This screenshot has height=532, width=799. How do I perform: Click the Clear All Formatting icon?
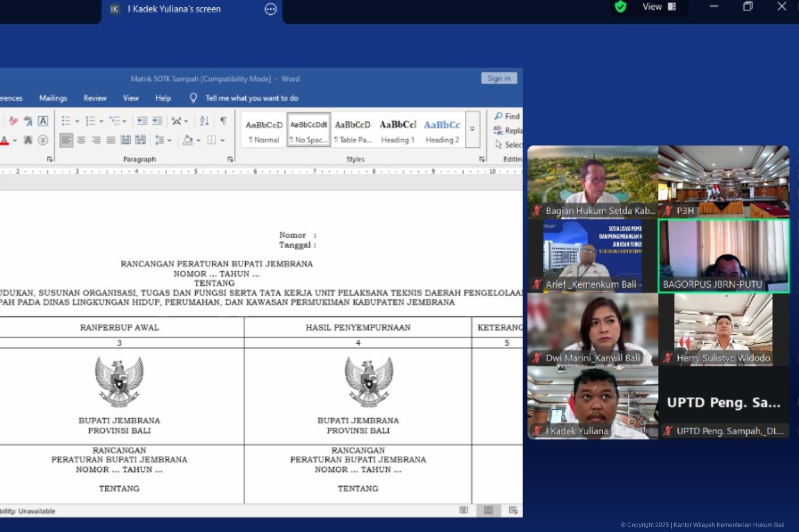coord(13,121)
